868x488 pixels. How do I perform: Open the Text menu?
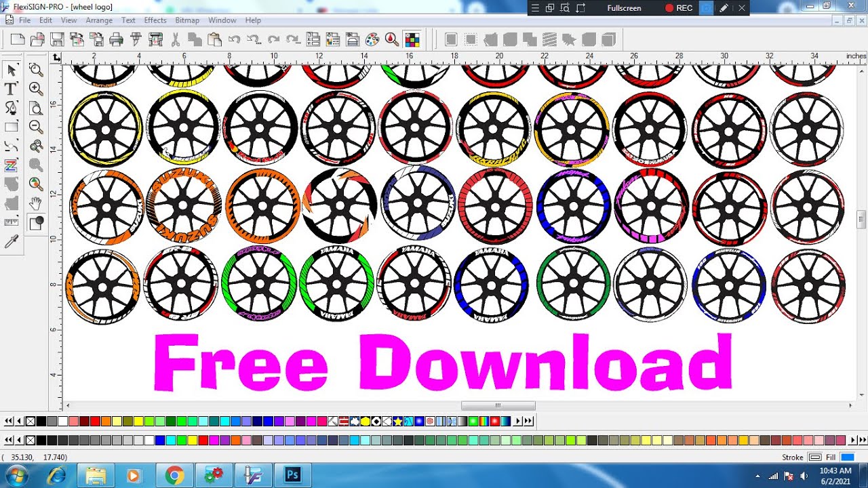coord(128,20)
